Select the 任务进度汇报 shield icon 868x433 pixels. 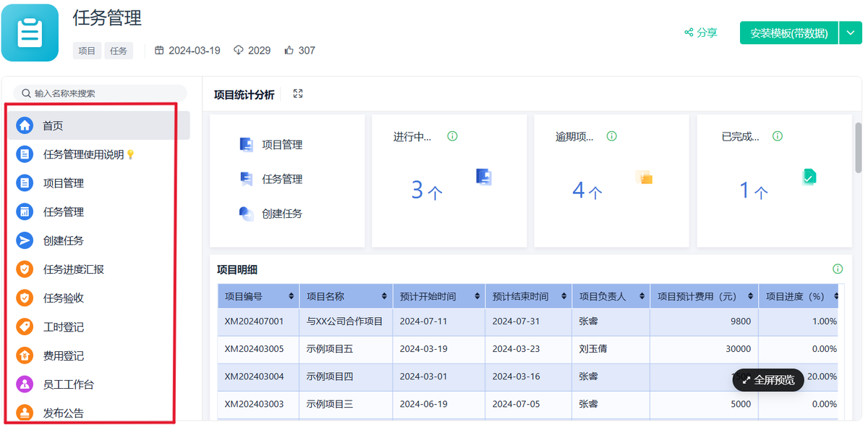pyautogui.click(x=25, y=269)
